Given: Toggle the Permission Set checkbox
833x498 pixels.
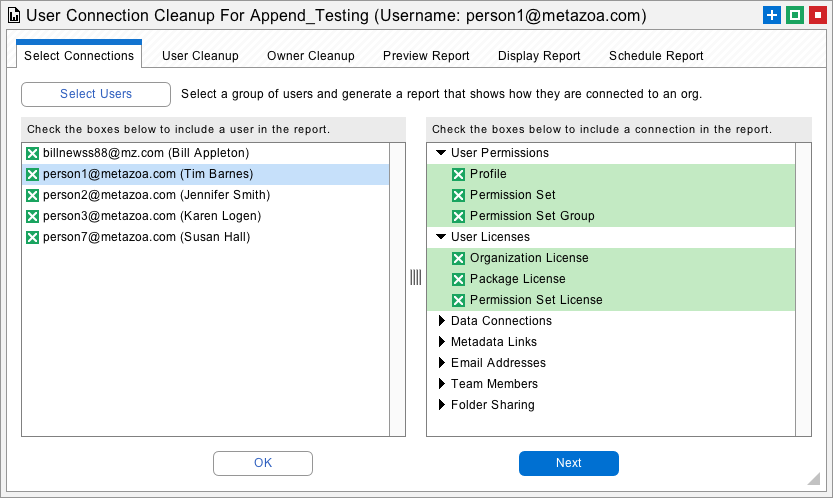Looking at the screenshot, I should (458, 196).
